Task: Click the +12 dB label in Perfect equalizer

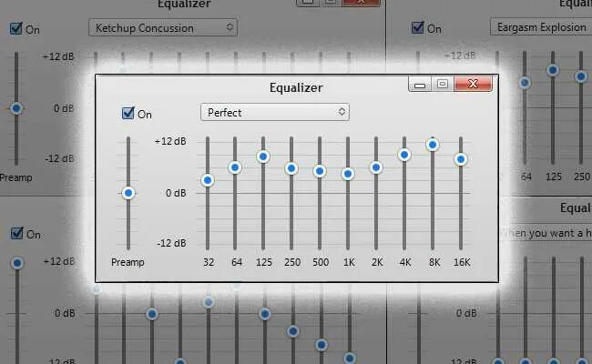Action: (x=170, y=141)
